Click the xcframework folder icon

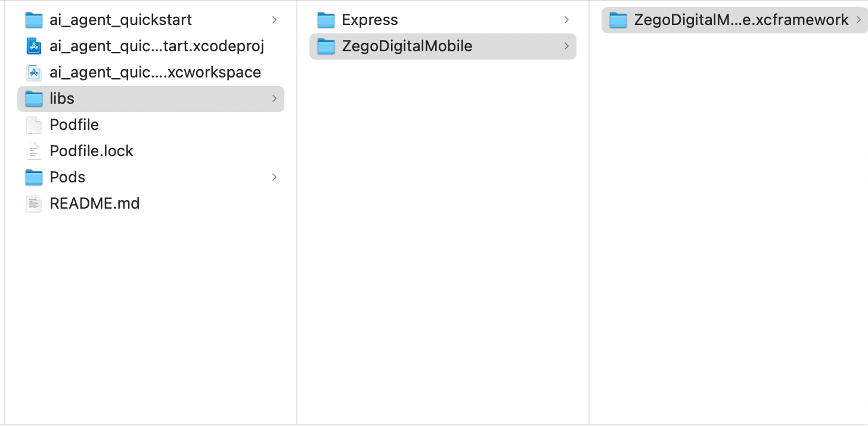[x=618, y=20]
